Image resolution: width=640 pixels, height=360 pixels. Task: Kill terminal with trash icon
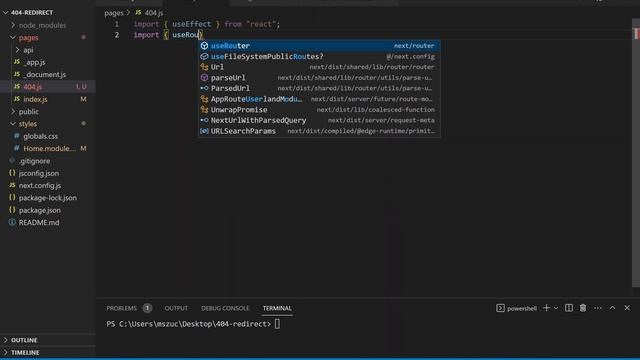click(583, 308)
